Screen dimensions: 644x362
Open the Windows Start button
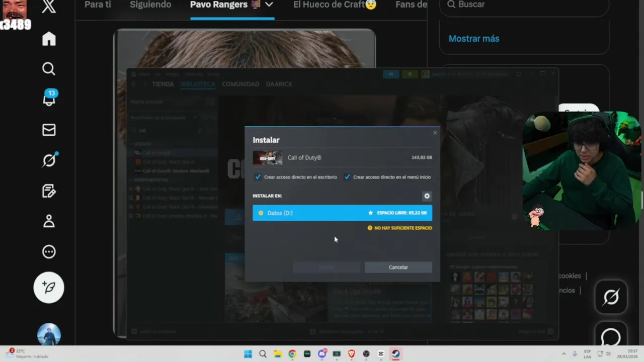pyautogui.click(x=248, y=354)
